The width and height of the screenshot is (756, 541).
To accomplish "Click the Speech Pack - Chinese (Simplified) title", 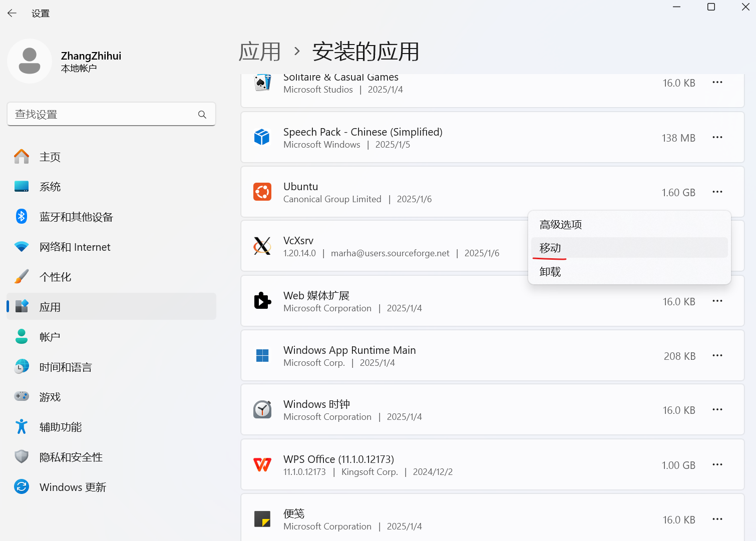I will (x=363, y=132).
